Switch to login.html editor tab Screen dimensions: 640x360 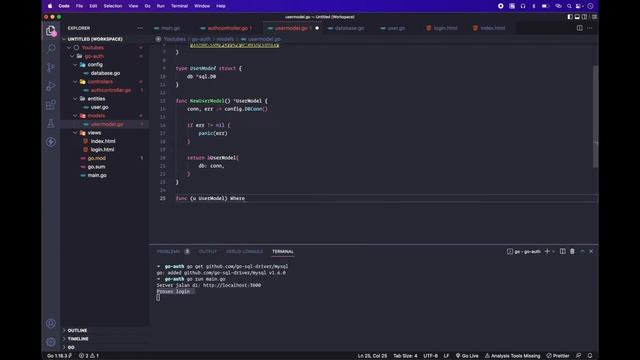(x=445, y=28)
